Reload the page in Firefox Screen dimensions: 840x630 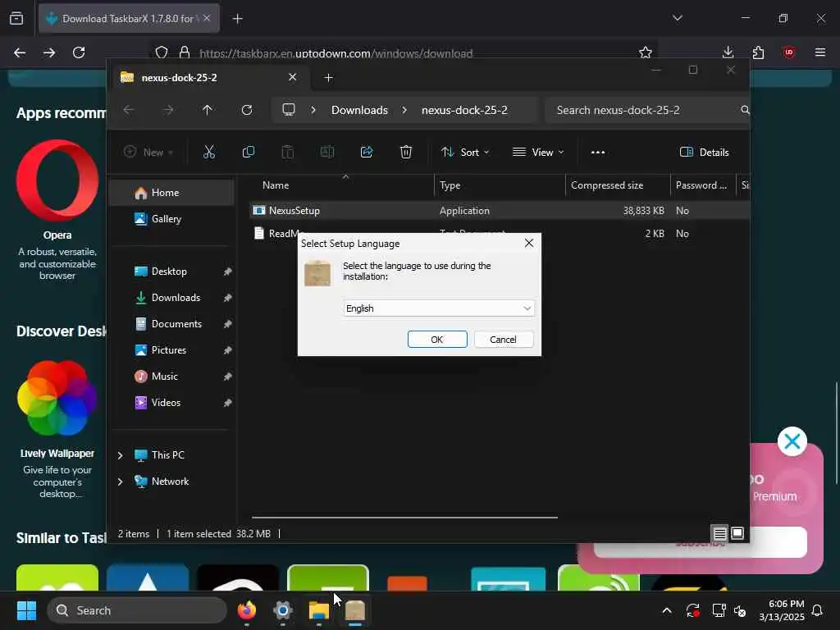coord(79,52)
